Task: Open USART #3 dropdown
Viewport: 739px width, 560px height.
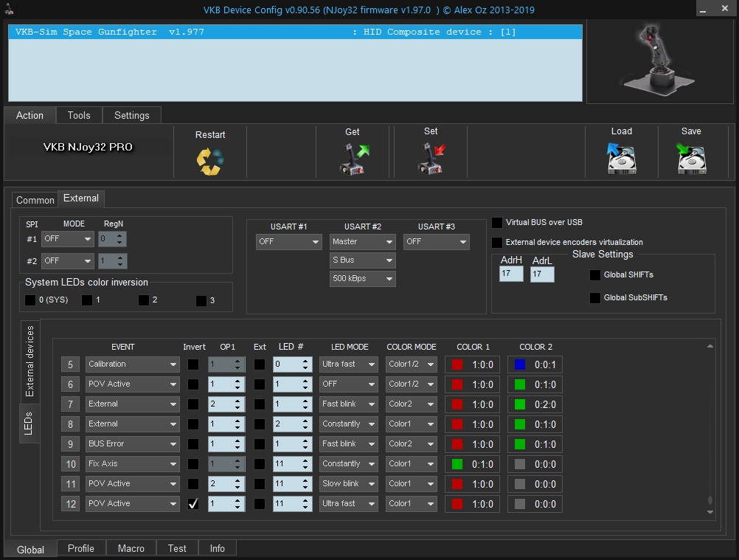Action: point(437,242)
